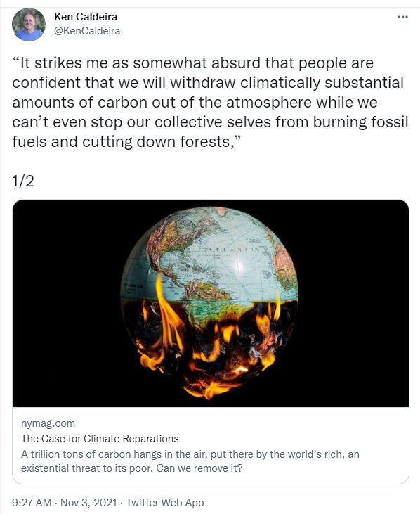Click Ken Caldeira's profile avatar

coord(29,25)
